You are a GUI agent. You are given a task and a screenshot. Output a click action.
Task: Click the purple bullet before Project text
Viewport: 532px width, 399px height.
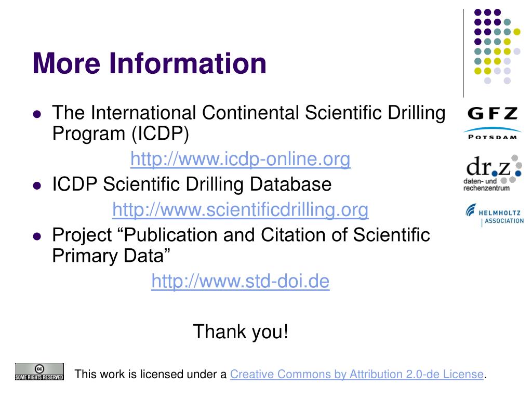tap(37, 236)
